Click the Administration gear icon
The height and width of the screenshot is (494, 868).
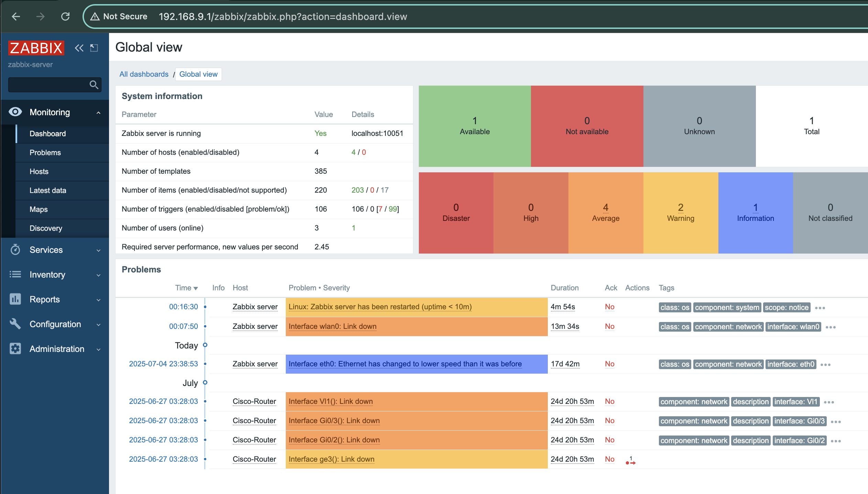[x=15, y=348]
